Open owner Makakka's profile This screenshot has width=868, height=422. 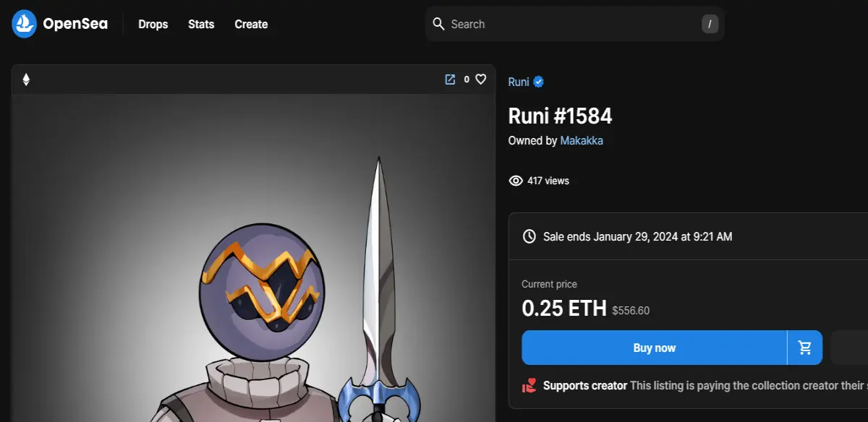(582, 140)
